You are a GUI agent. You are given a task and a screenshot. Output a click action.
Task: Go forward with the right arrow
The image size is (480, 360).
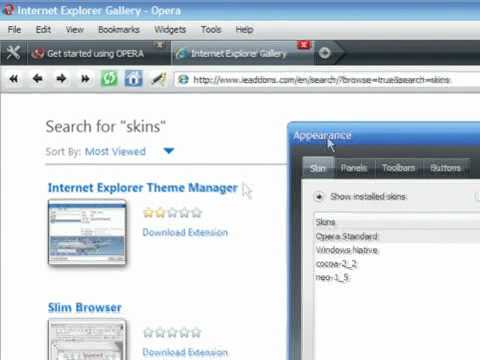pos(61,79)
